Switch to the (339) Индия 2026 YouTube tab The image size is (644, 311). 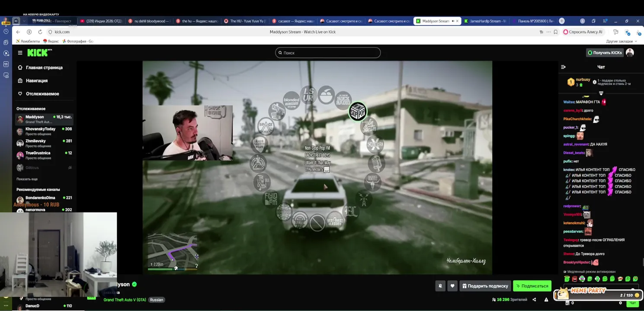[x=101, y=21]
